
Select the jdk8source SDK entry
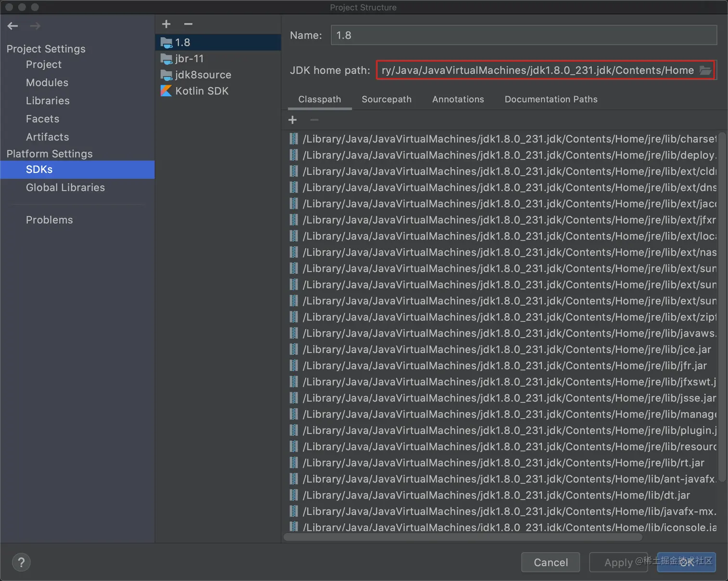click(x=218, y=75)
